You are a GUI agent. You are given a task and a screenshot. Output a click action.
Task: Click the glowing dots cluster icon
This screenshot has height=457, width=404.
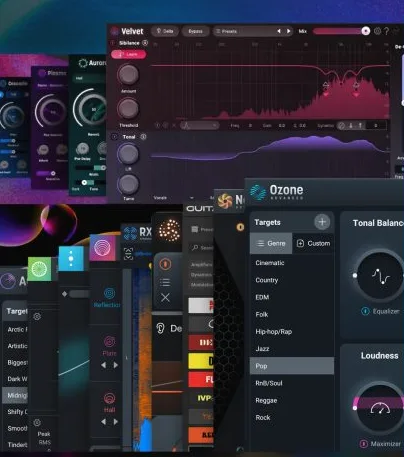[x=169, y=230]
